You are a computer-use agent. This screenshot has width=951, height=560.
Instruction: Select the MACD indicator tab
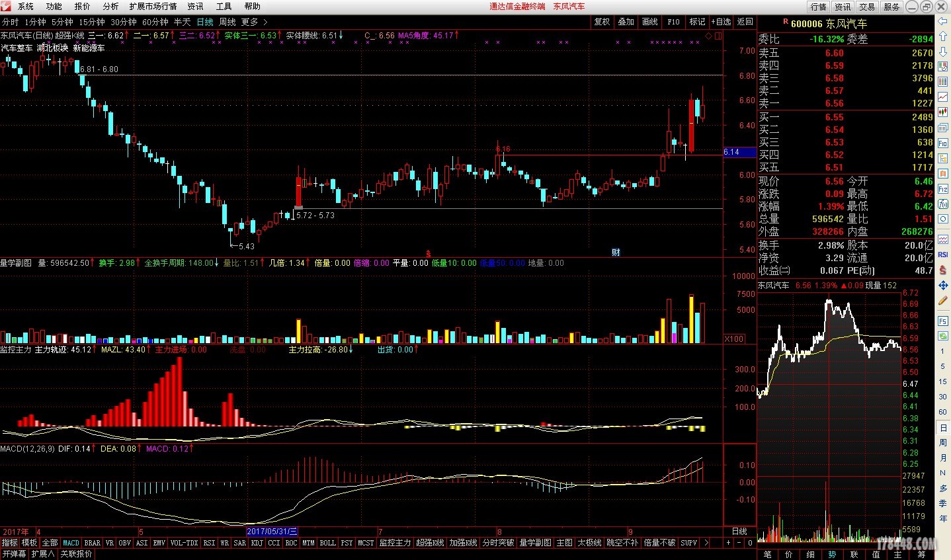(71, 543)
